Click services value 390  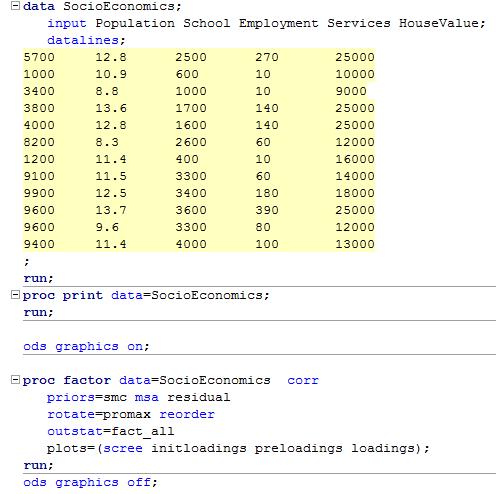267,210
